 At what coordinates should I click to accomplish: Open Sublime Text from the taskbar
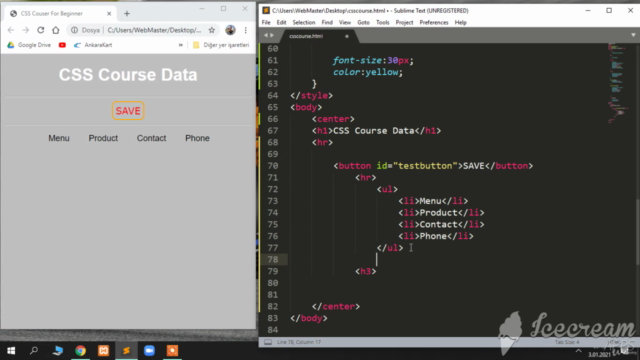[x=126, y=351]
